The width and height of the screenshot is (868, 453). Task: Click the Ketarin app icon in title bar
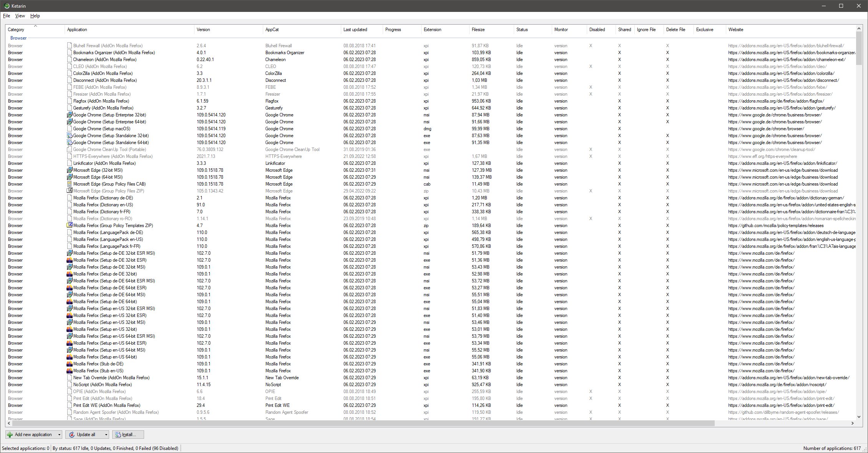(x=7, y=6)
